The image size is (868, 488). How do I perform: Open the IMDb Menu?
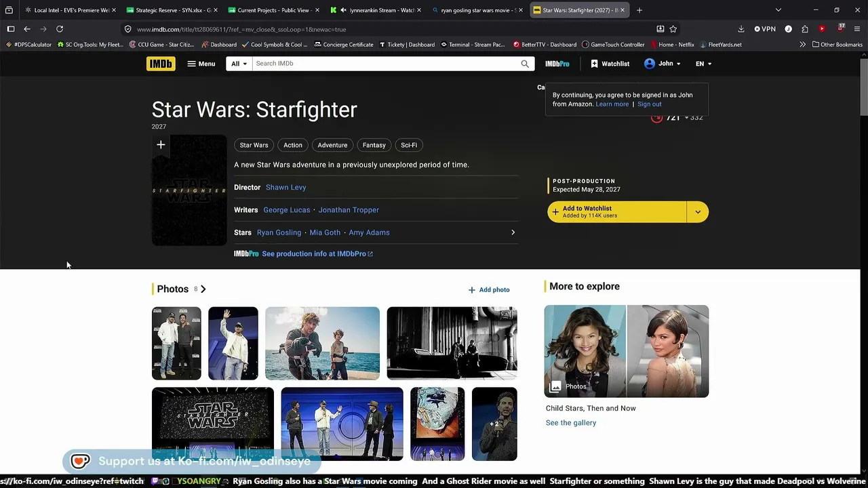(201, 64)
